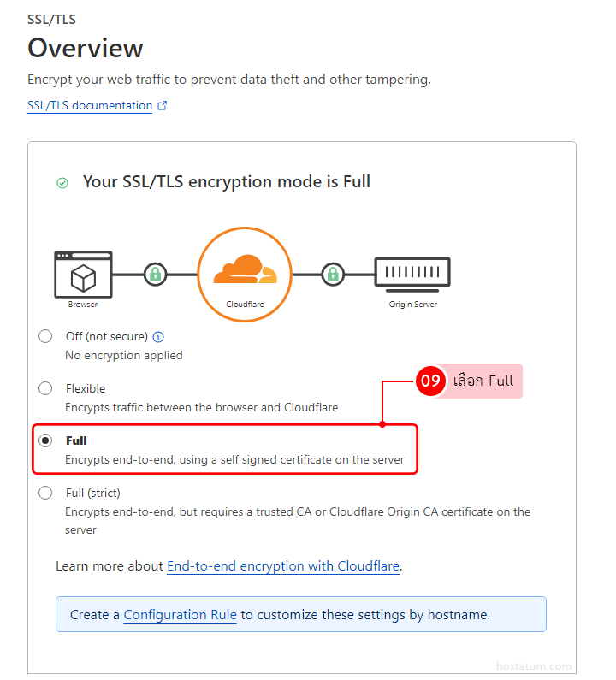
Task: Click the Origin Server icon in diagram
Action: (412, 274)
